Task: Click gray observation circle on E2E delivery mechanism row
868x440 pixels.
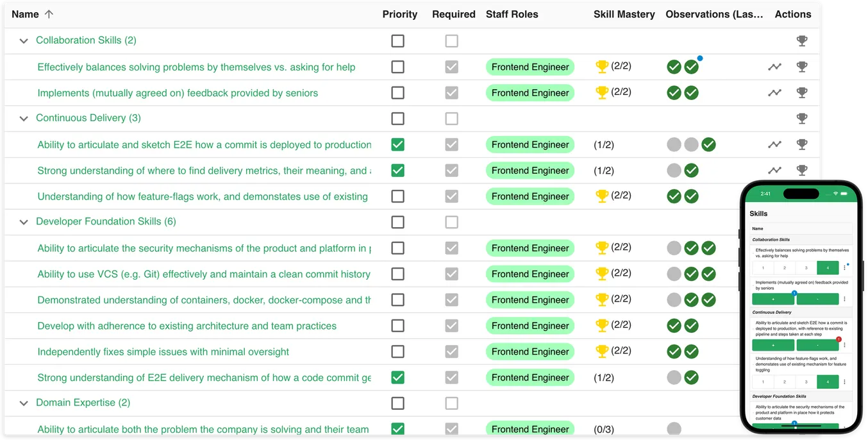Action: pos(674,377)
